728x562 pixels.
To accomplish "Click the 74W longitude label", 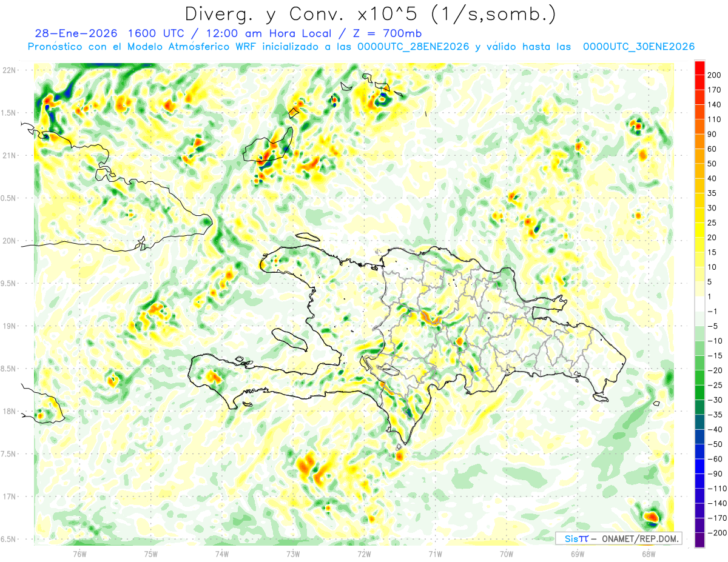I will (x=221, y=553).
